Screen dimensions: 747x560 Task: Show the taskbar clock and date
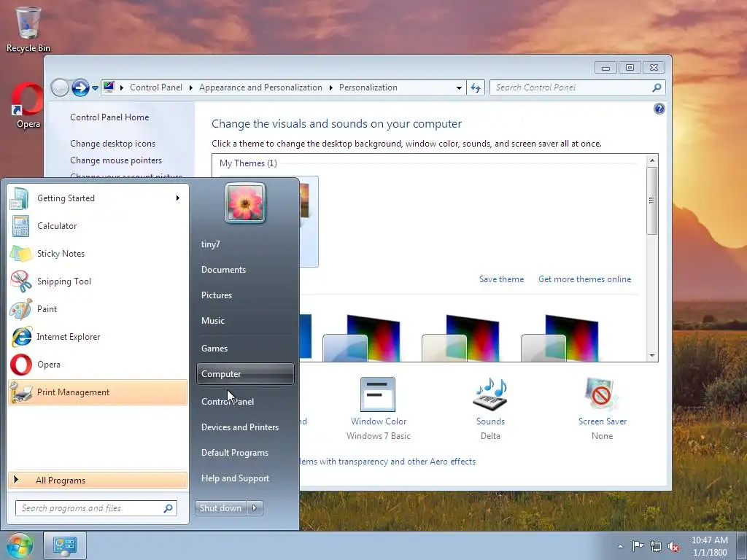pyautogui.click(x=710, y=546)
